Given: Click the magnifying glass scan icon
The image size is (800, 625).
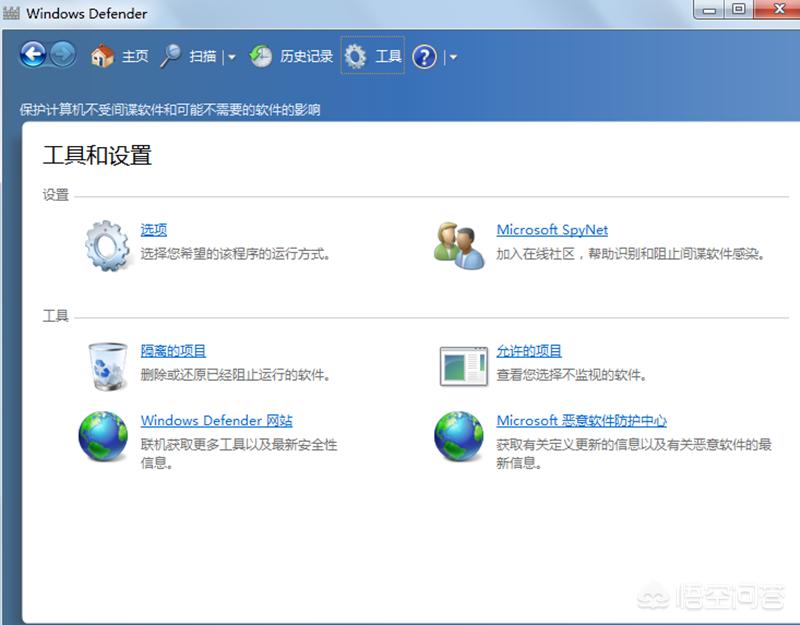Looking at the screenshot, I should (x=171, y=56).
